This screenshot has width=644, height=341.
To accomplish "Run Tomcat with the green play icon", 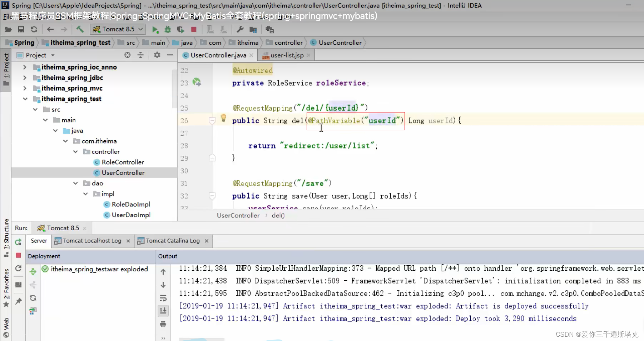I will pos(155,30).
